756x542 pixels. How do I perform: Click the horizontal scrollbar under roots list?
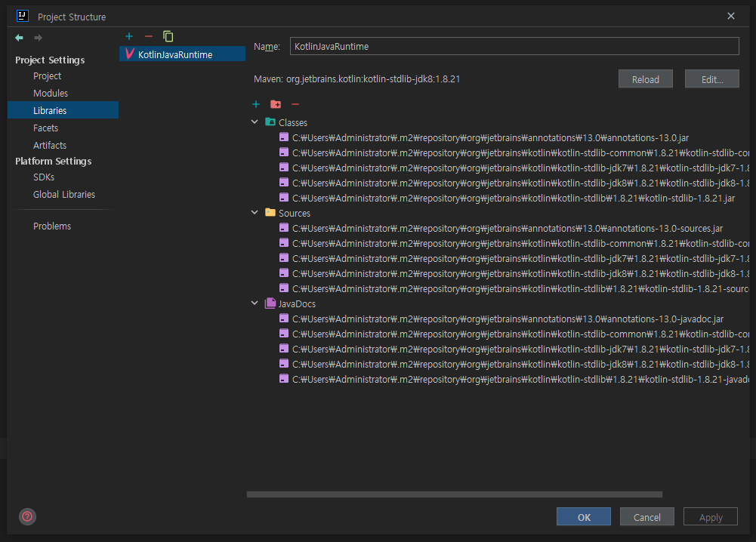454,494
